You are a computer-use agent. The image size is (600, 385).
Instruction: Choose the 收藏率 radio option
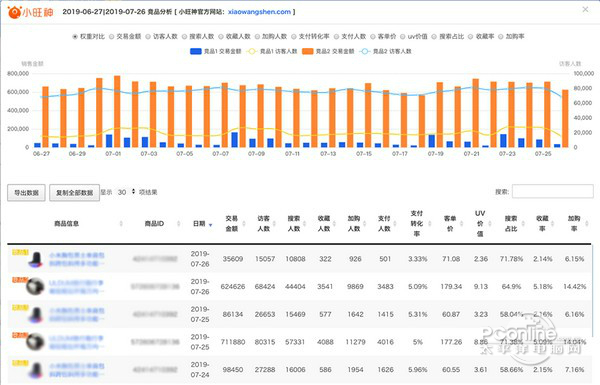tap(471, 37)
